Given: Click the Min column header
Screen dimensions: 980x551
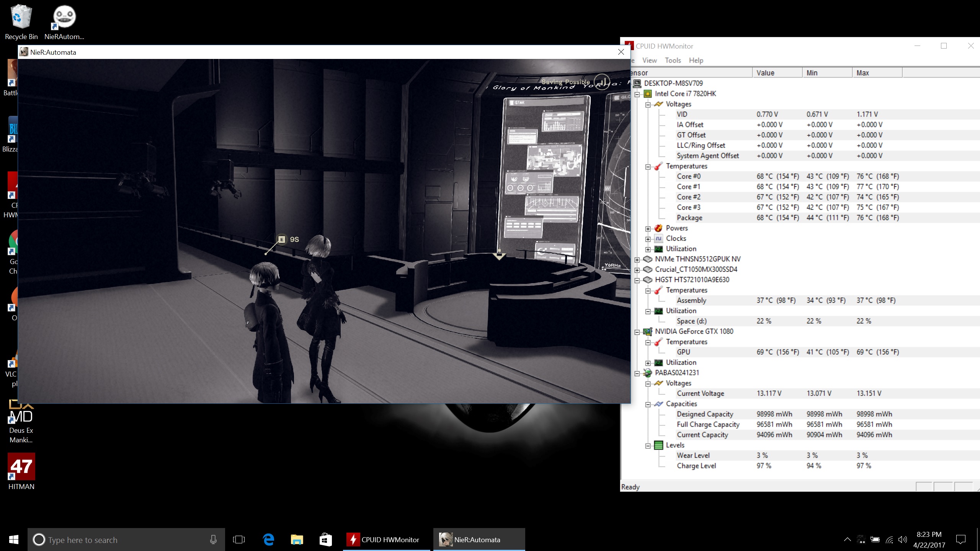Looking at the screenshot, I should pos(828,73).
